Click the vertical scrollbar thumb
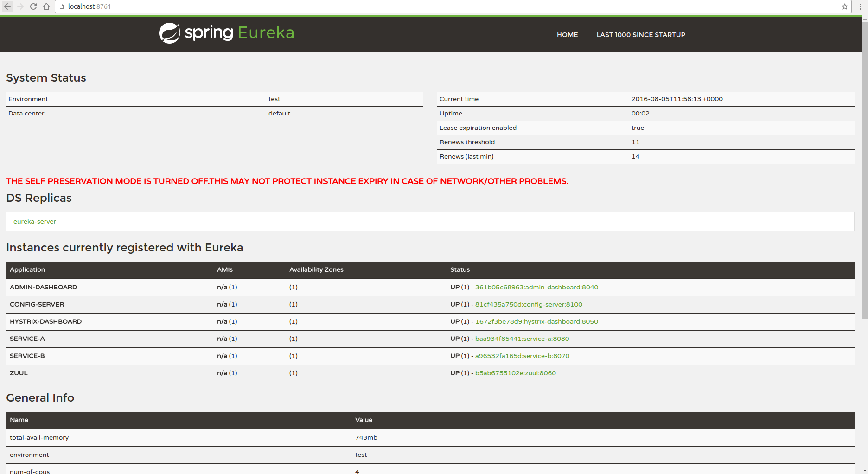Viewport: 868px width, 474px height. (x=865, y=171)
